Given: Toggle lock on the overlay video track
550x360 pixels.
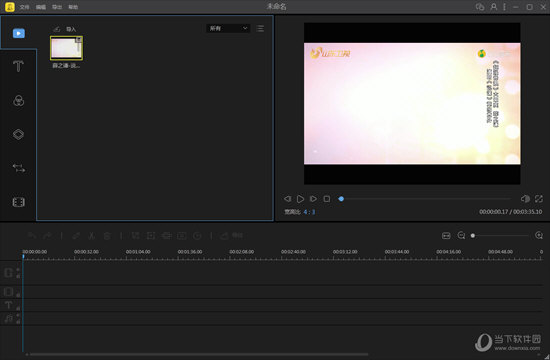Looking at the screenshot, I should (x=18, y=295).
